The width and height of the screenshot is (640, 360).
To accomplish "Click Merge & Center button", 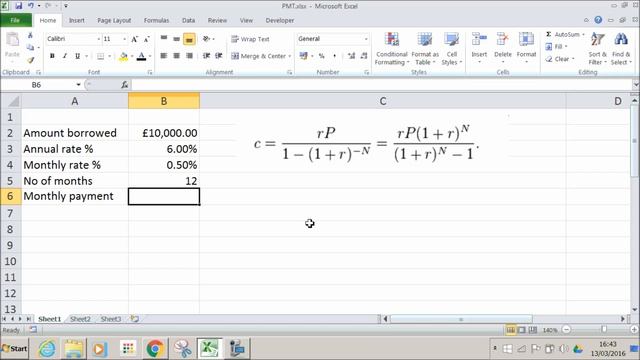I will point(259,56).
